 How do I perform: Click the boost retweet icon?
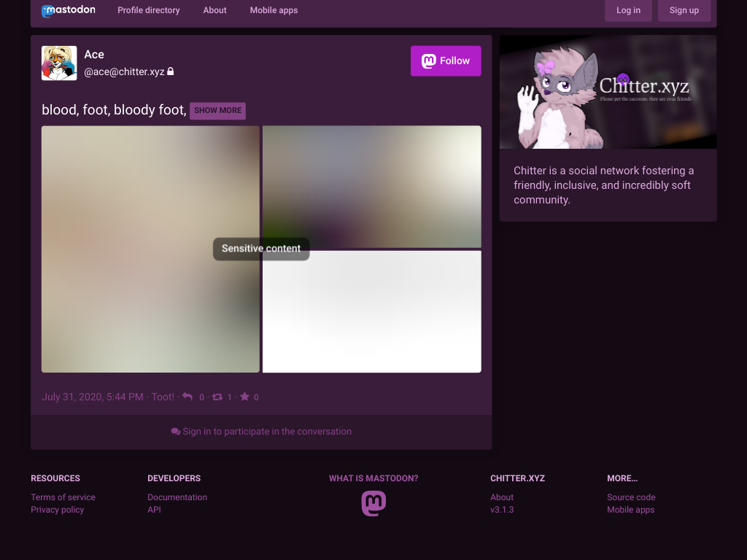[x=217, y=397]
